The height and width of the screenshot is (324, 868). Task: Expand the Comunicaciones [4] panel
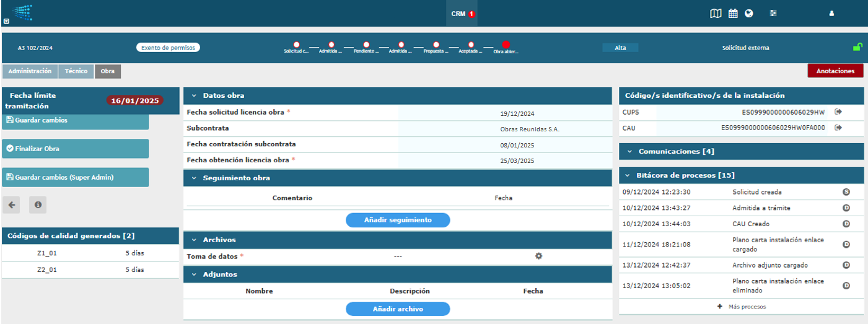coord(629,151)
